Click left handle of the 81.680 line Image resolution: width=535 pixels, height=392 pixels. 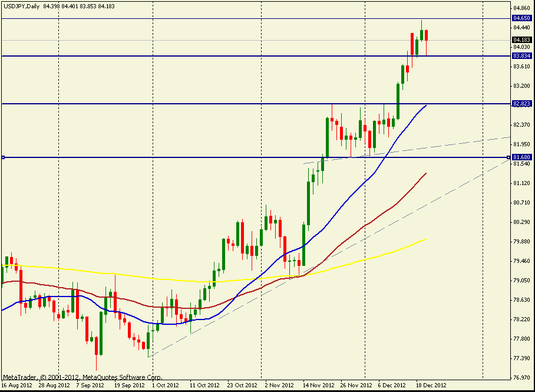pos(3,157)
